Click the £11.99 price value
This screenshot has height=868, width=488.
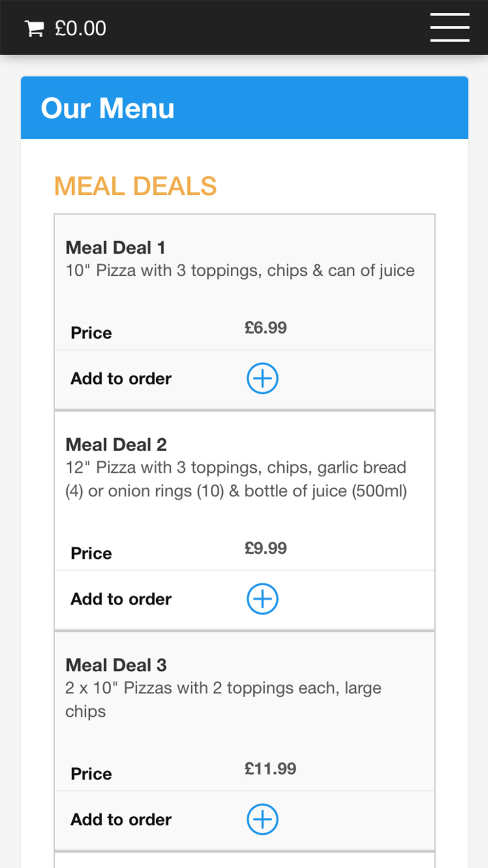point(270,769)
